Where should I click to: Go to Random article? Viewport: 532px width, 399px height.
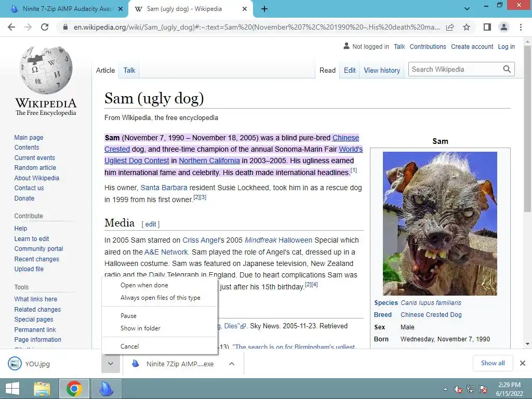pyautogui.click(x=35, y=168)
